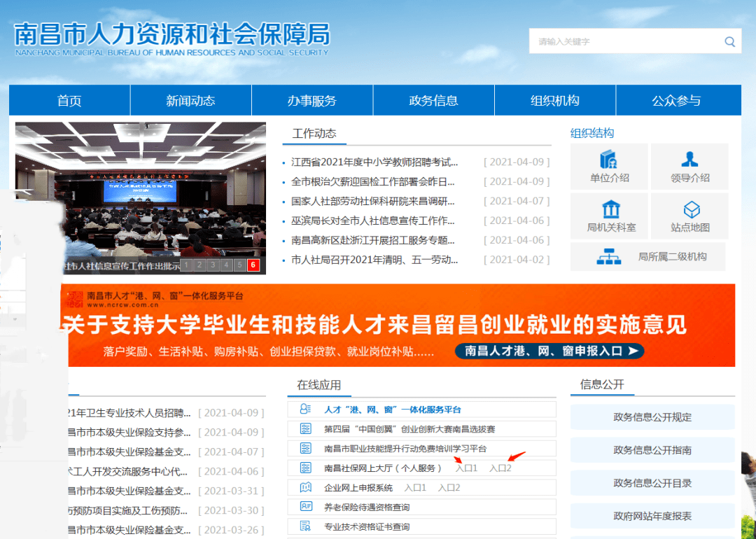Click icon beside 专业技术资格证书查询
The width and height of the screenshot is (756, 539).
305,526
